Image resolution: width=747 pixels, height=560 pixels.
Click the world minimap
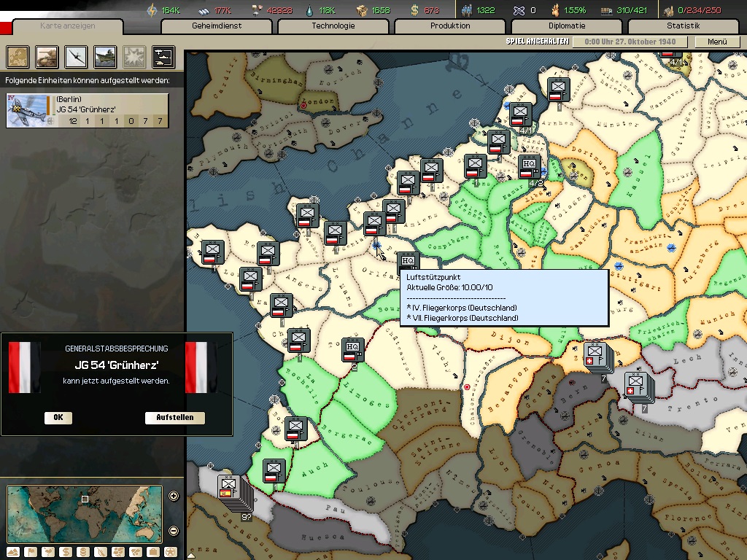[x=84, y=513]
